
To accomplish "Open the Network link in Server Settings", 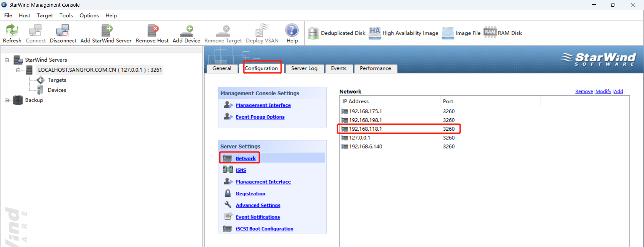I will coord(246,159).
